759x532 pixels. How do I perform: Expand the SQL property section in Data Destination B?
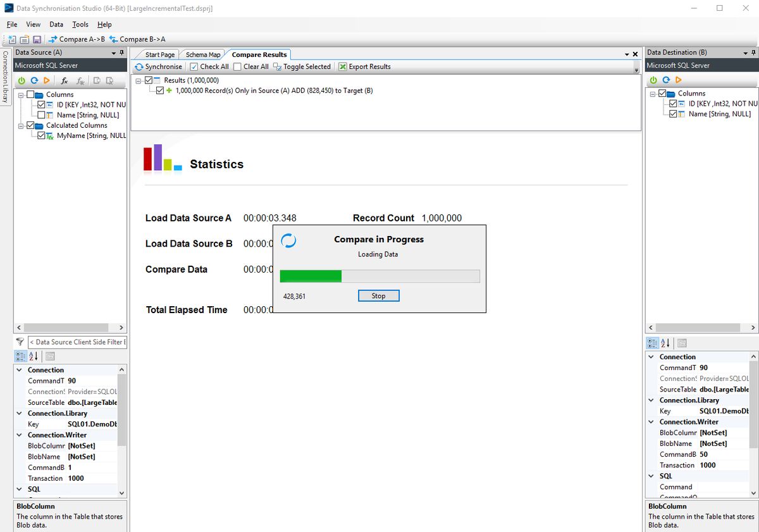click(x=650, y=476)
